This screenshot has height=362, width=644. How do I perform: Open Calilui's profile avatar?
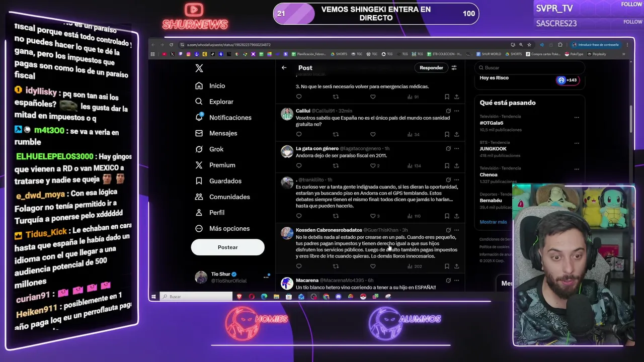(x=287, y=114)
